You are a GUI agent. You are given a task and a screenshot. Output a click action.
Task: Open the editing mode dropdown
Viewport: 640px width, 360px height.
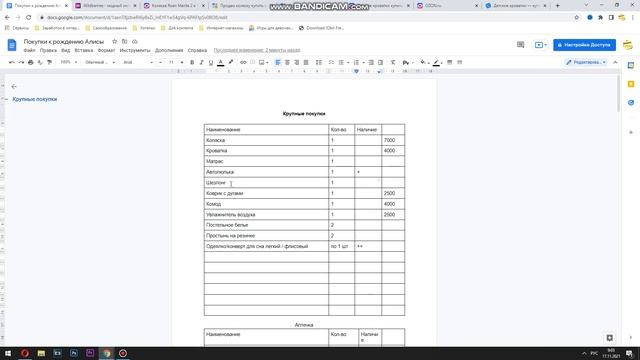pyautogui.click(x=586, y=62)
